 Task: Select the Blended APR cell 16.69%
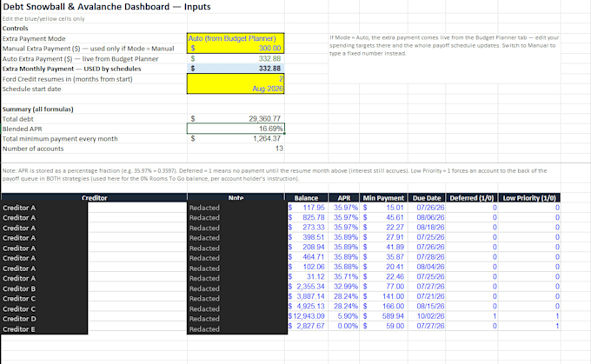pos(236,129)
